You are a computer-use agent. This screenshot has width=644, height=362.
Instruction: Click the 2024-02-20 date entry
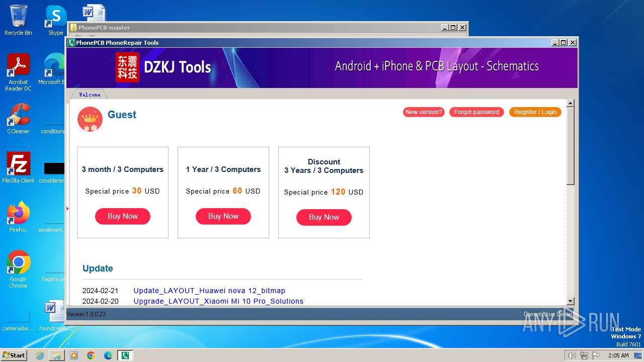100,301
